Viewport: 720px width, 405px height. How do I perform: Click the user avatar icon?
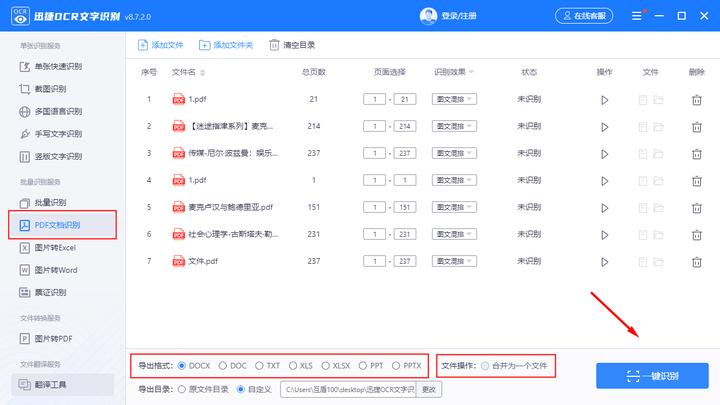tap(428, 16)
